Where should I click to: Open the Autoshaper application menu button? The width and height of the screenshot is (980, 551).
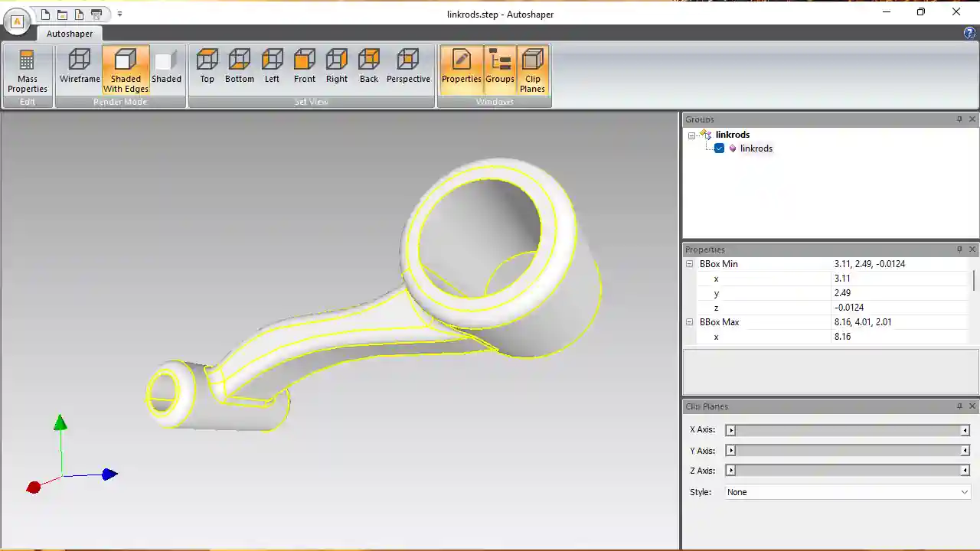(17, 21)
